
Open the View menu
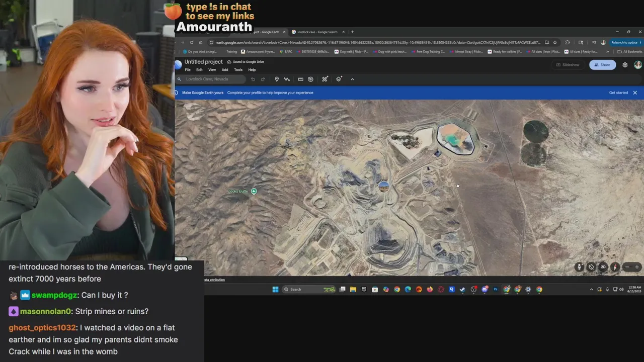212,70
